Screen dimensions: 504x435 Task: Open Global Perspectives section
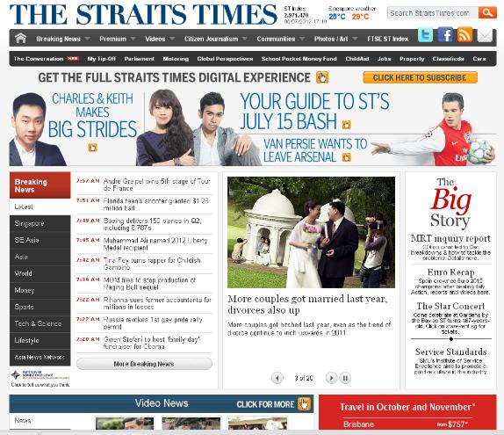tap(225, 59)
